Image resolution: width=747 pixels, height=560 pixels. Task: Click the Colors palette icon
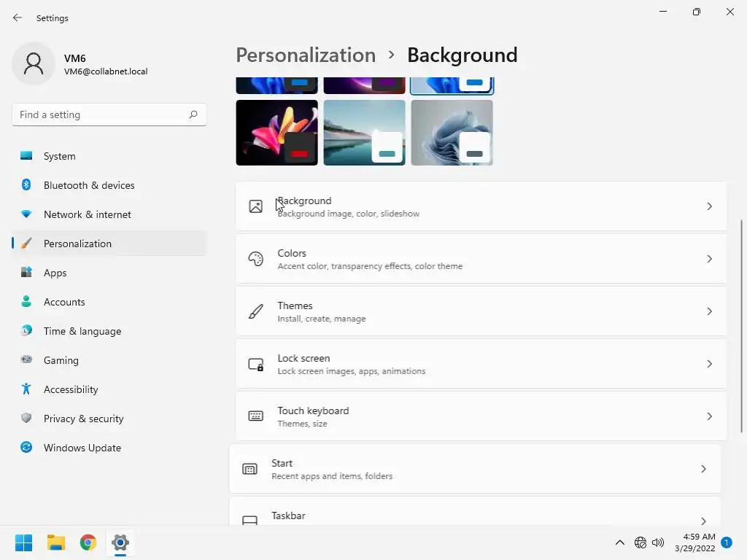[x=256, y=259]
